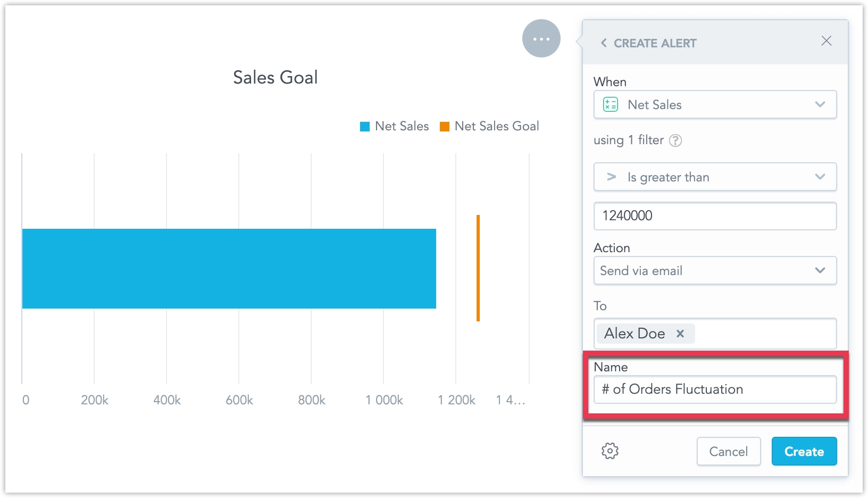Click the blue Net Sales bar
The image size is (868, 498).
(x=229, y=269)
